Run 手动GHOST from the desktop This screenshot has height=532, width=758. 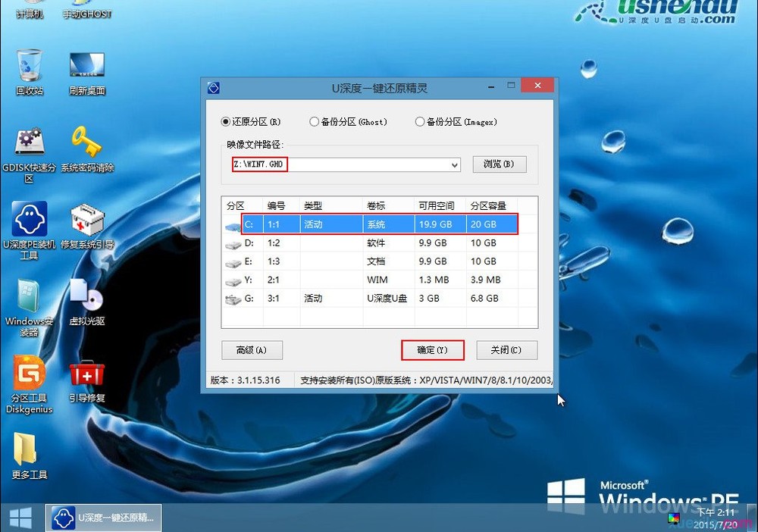[86, 9]
